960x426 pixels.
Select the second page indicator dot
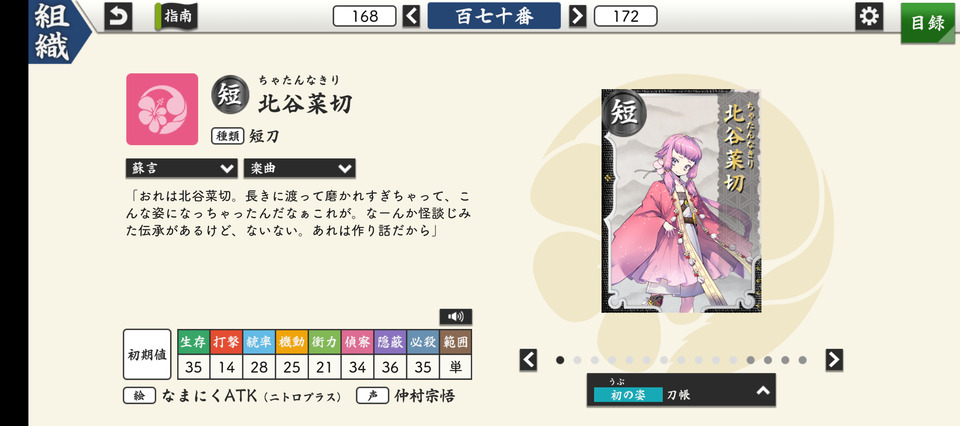point(577,360)
